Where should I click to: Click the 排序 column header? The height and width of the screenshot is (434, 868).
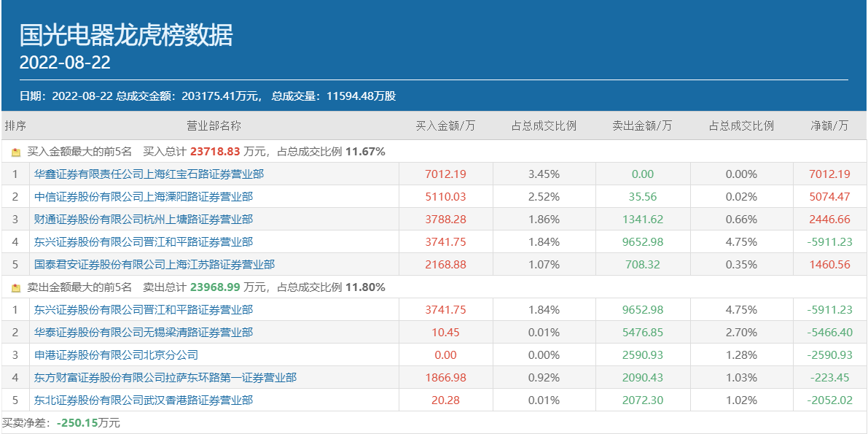point(15,126)
